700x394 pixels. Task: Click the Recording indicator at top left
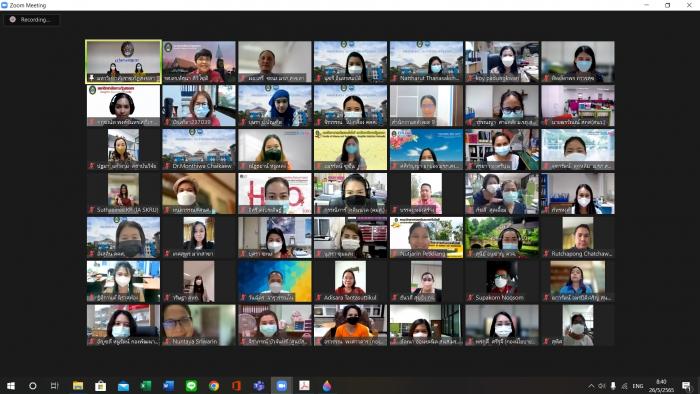(30, 20)
